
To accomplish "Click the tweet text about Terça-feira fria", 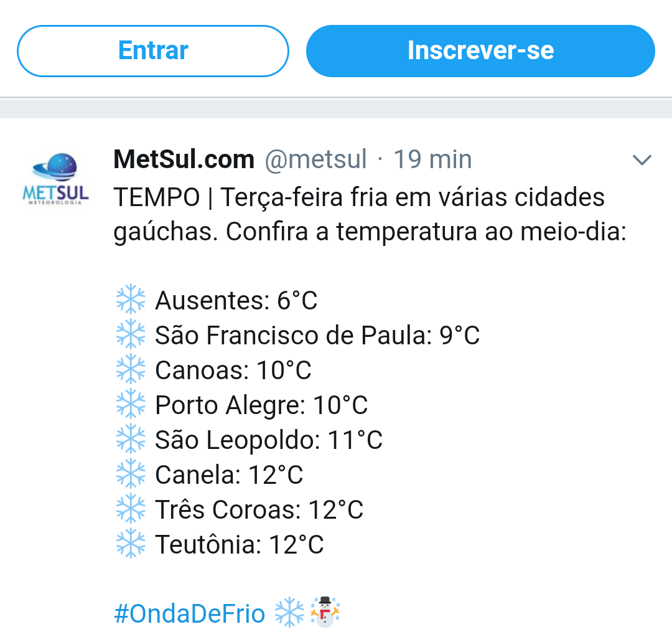I will [370, 214].
